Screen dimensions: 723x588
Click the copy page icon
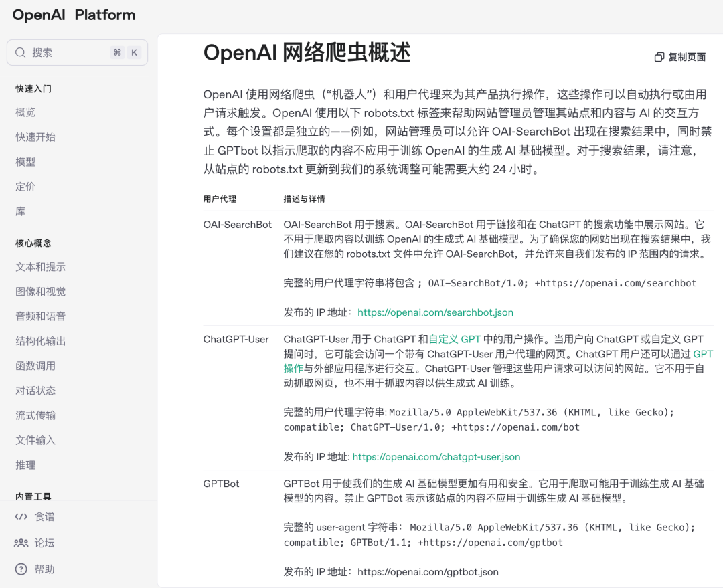pos(659,57)
